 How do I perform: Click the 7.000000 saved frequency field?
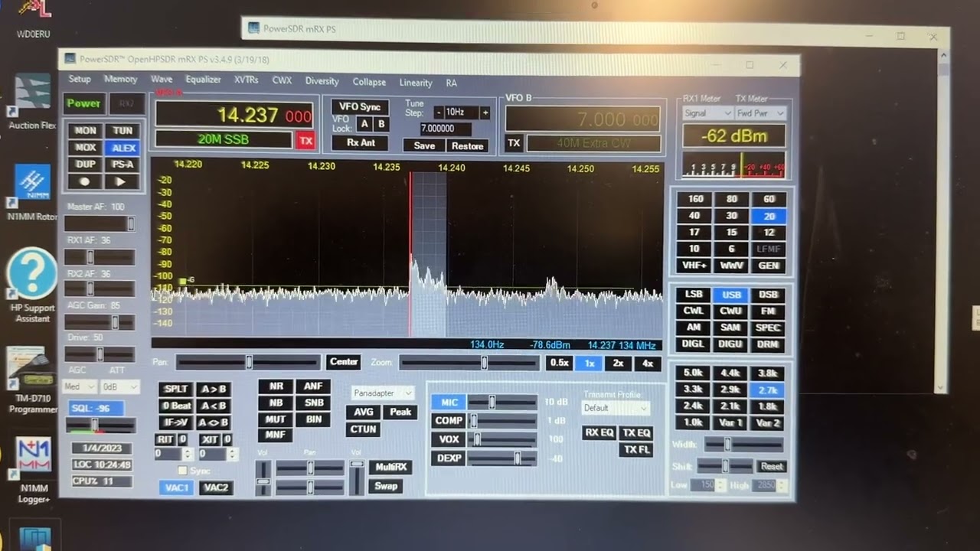[446, 129]
